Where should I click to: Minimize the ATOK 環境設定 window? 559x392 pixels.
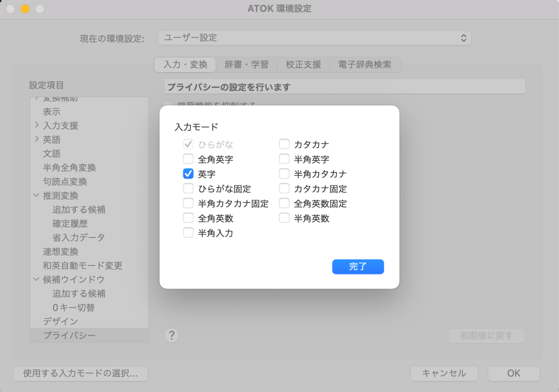25,9
